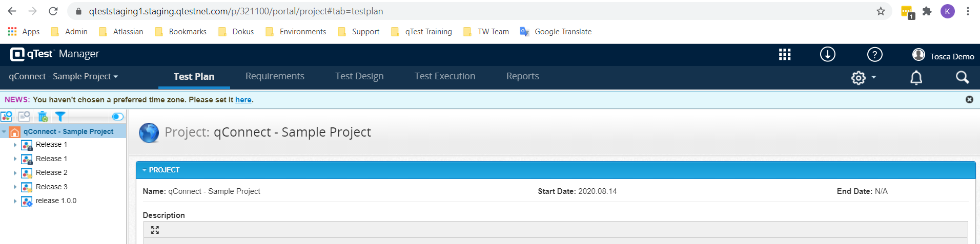
Task: Open the Dokus bookmarks folder
Action: (x=236, y=32)
